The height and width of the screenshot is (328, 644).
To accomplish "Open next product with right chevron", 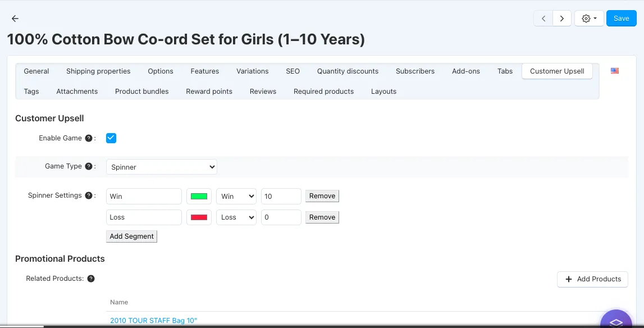I will (562, 19).
